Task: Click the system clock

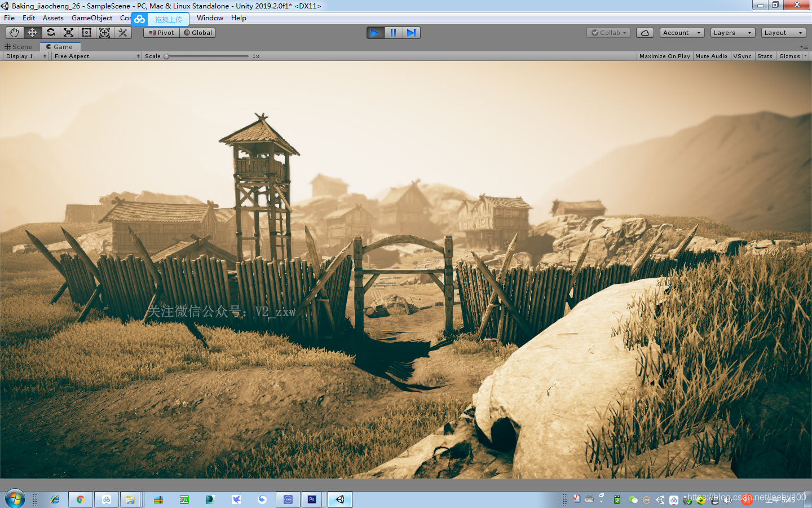Action: tap(781, 500)
